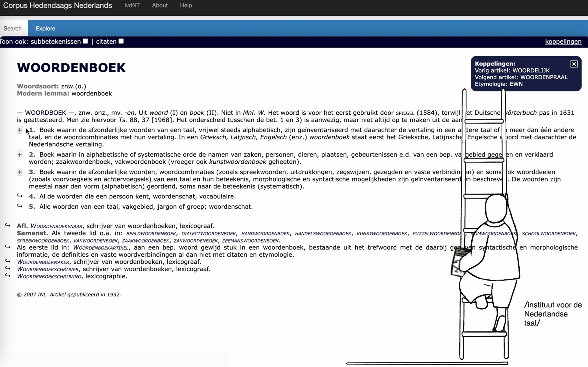Click the arrow icon beside definition 4
Image resolution: width=588 pixels, height=367 pixels.
(20, 196)
